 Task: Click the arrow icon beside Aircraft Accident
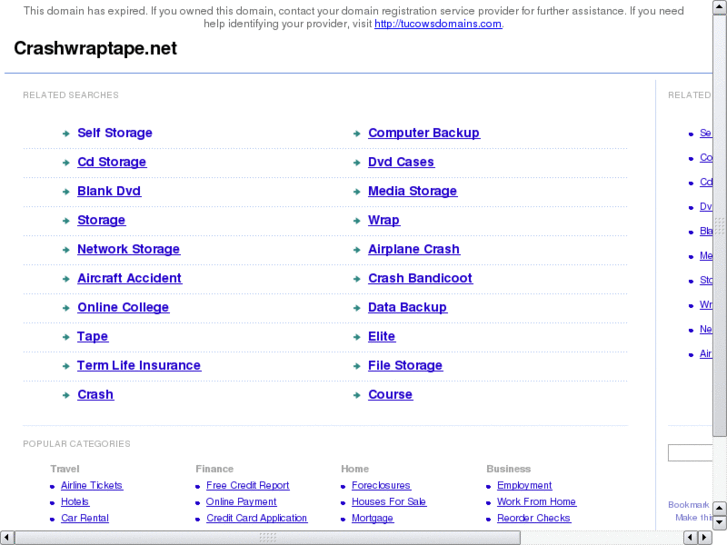coord(66,279)
